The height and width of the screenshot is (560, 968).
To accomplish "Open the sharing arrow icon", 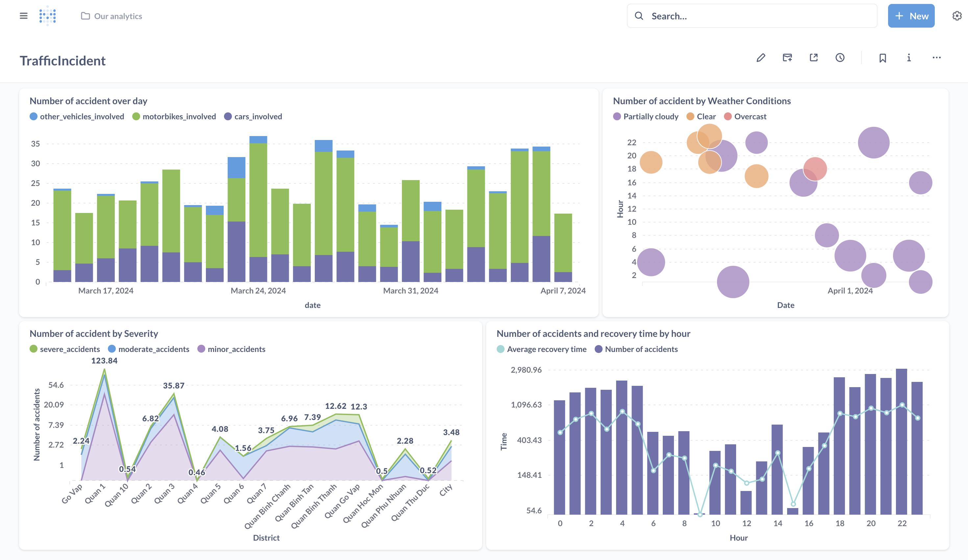I will 814,58.
